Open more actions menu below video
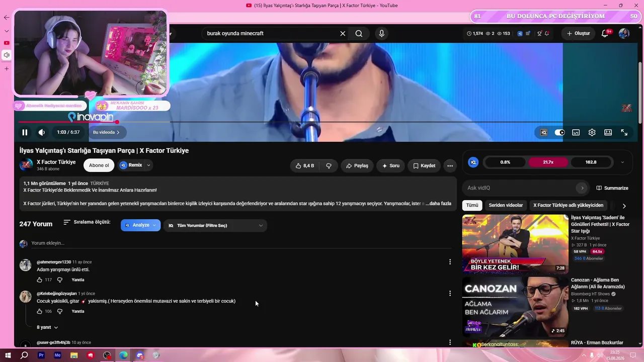The width and height of the screenshot is (644, 362). (x=450, y=166)
